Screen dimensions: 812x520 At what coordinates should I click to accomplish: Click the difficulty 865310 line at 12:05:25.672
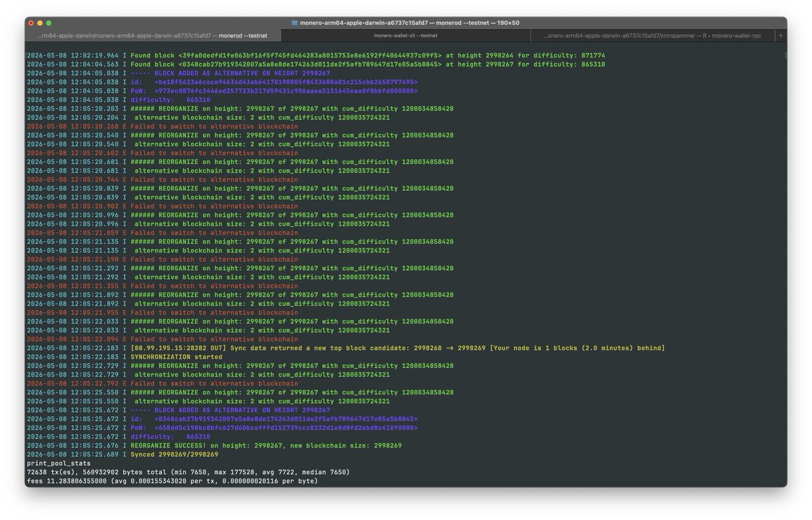pyautogui.click(x=118, y=437)
